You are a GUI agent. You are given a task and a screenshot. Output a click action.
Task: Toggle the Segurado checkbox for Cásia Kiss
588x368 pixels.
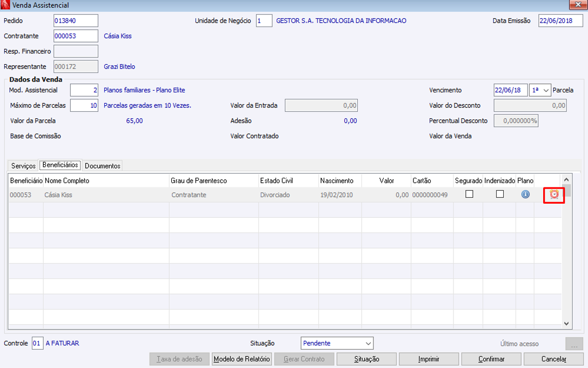coord(469,194)
